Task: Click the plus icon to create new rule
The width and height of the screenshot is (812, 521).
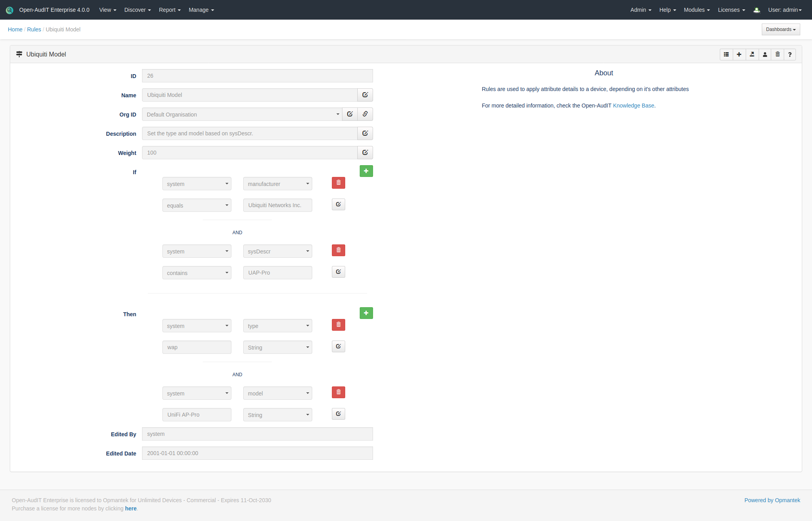Action: [x=739, y=55]
